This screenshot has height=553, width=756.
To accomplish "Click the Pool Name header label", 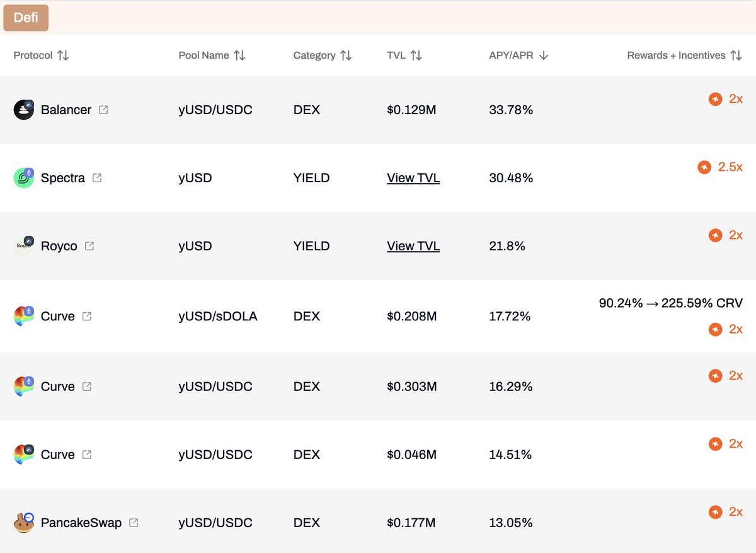I will point(203,55).
